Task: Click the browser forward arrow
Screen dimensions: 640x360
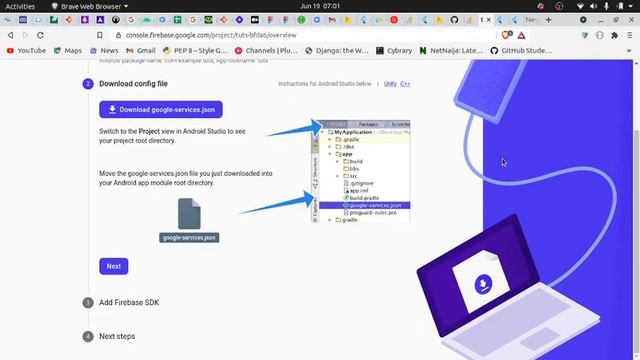Action: 25,35
